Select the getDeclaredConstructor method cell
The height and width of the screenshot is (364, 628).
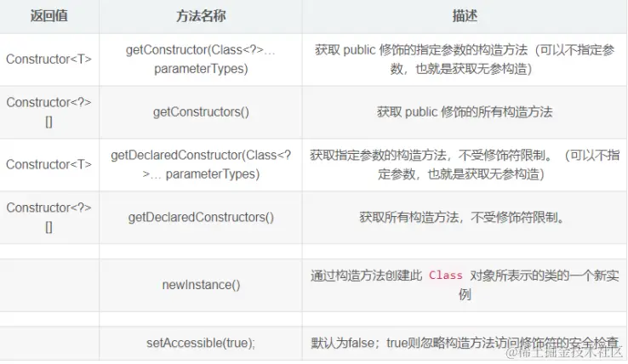[x=200, y=164]
